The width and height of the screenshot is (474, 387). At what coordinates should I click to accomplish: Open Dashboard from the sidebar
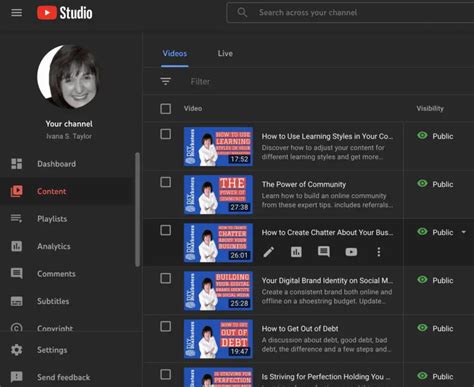(56, 164)
